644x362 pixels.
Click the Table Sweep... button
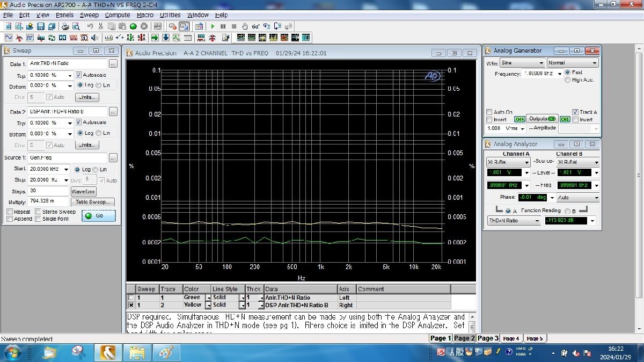[x=93, y=202]
